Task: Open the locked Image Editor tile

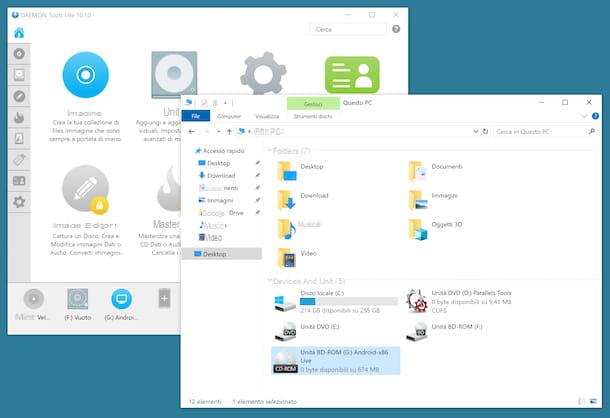Action: 85,189
